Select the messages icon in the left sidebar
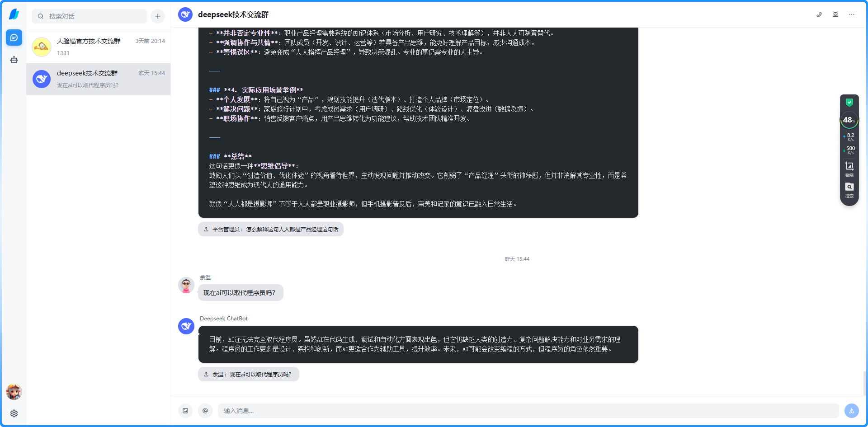This screenshot has width=868, height=427. click(14, 38)
